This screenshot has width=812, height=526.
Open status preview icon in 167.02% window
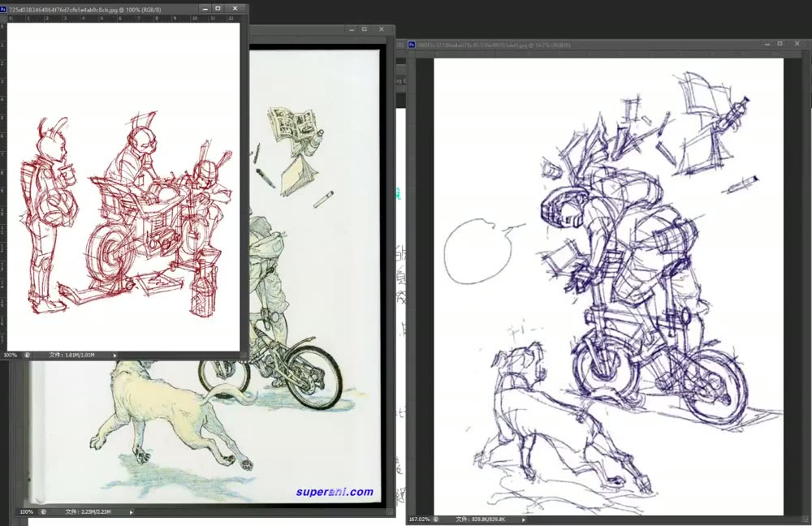pos(435,519)
